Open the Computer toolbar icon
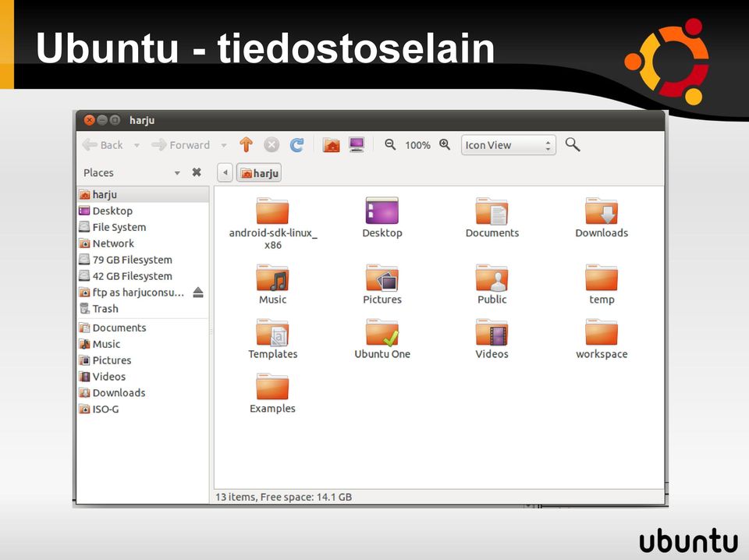 click(357, 144)
